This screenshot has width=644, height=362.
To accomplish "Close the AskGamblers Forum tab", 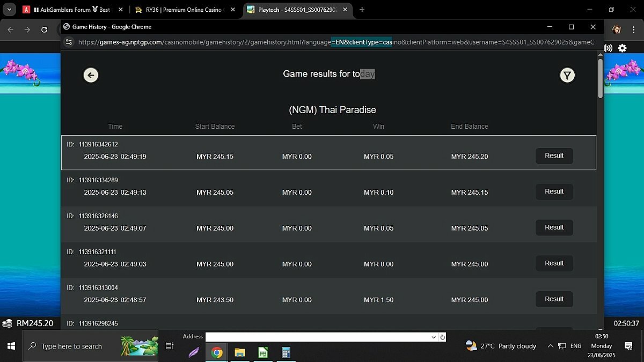I will click(x=120, y=10).
